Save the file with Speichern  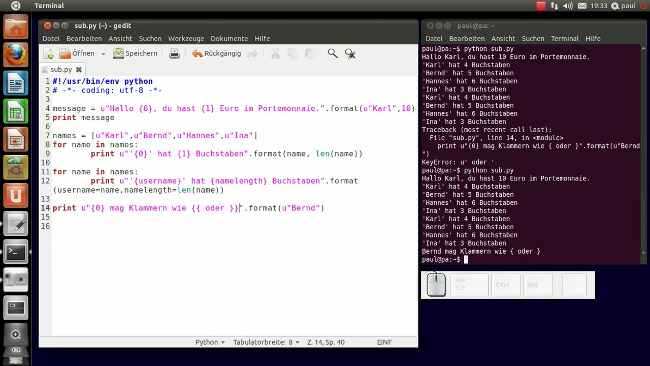click(x=135, y=53)
